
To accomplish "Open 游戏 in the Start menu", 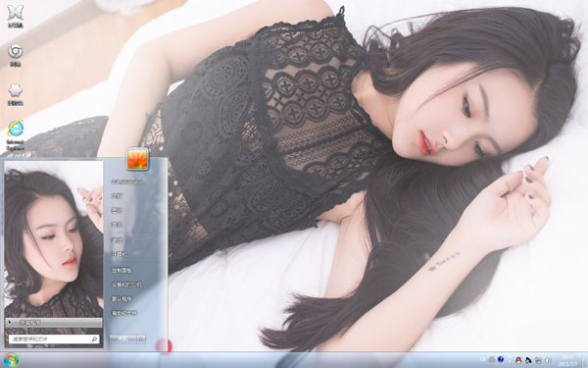I will [x=117, y=240].
